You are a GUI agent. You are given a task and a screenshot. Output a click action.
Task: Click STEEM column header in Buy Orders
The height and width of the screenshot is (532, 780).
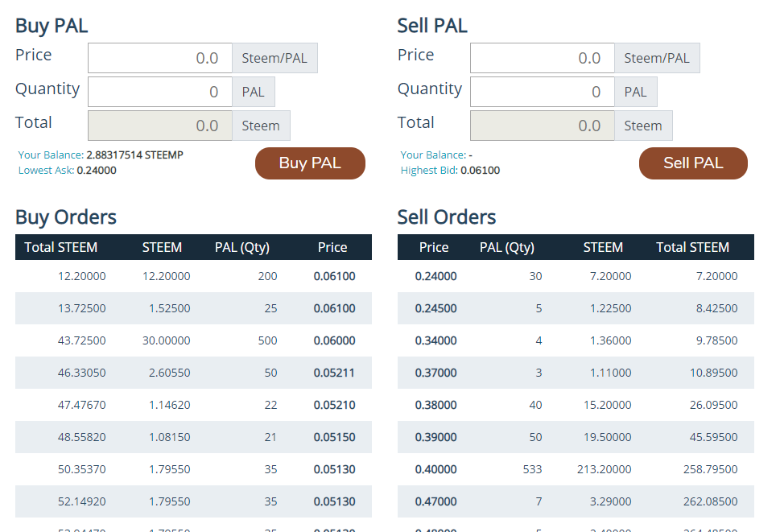tap(162, 247)
